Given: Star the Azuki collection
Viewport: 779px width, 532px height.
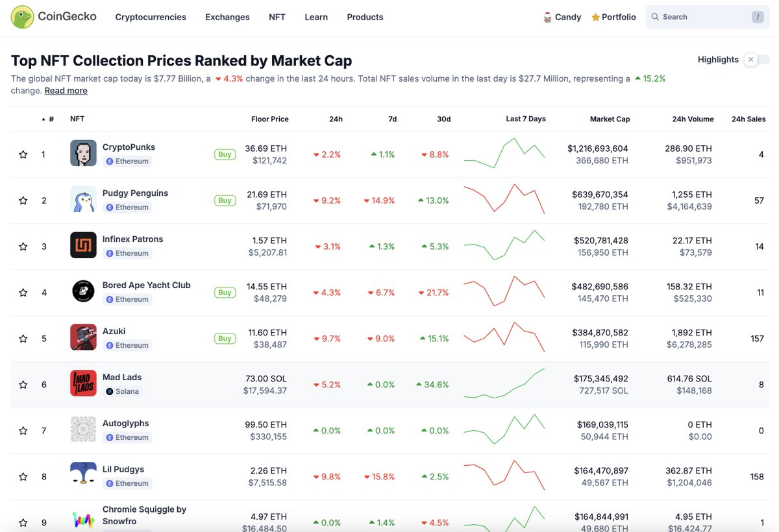Looking at the screenshot, I should [x=23, y=337].
